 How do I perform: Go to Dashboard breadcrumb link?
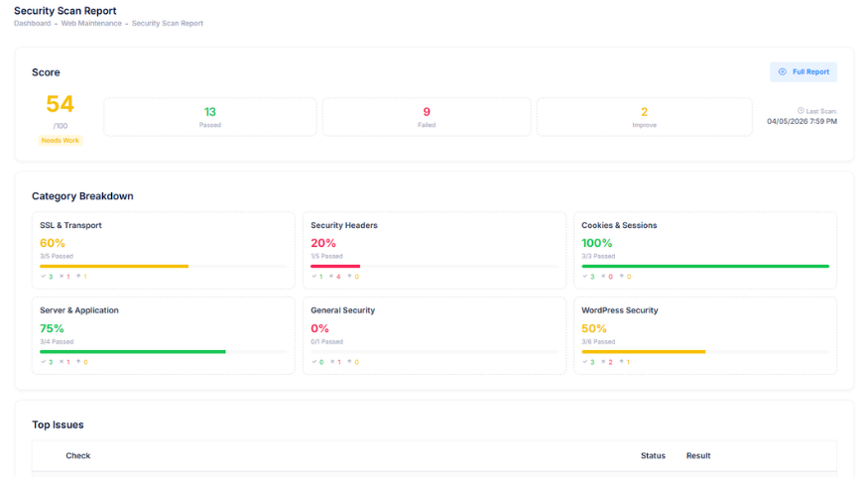tap(32, 23)
